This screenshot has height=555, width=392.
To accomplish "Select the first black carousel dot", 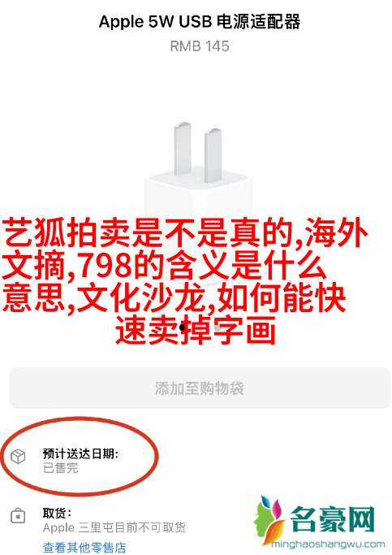I will click(183, 327).
